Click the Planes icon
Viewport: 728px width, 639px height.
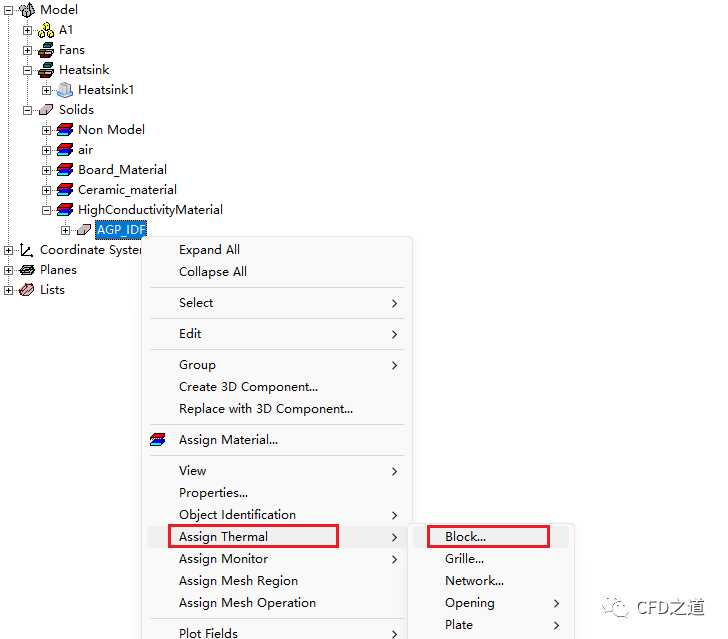click(x=27, y=270)
